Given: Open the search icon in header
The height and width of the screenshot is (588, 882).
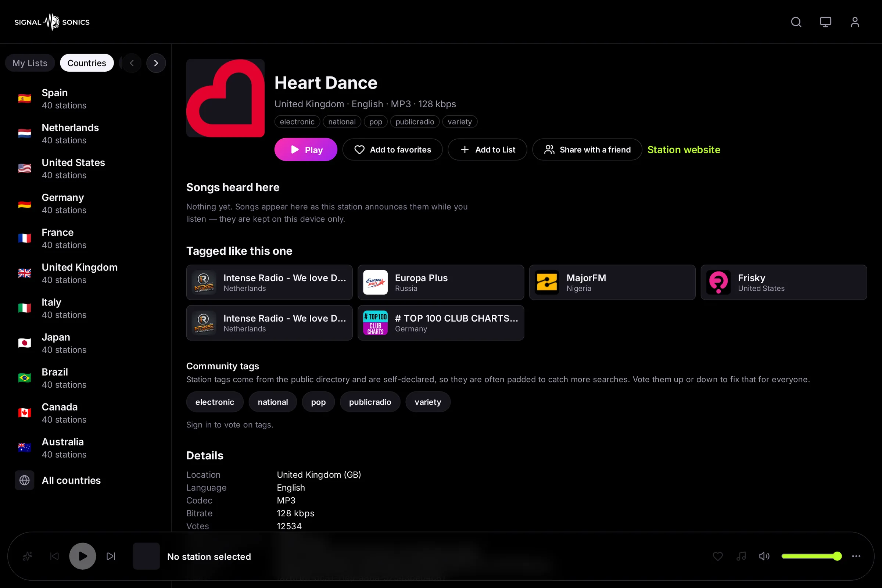Looking at the screenshot, I should (796, 22).
